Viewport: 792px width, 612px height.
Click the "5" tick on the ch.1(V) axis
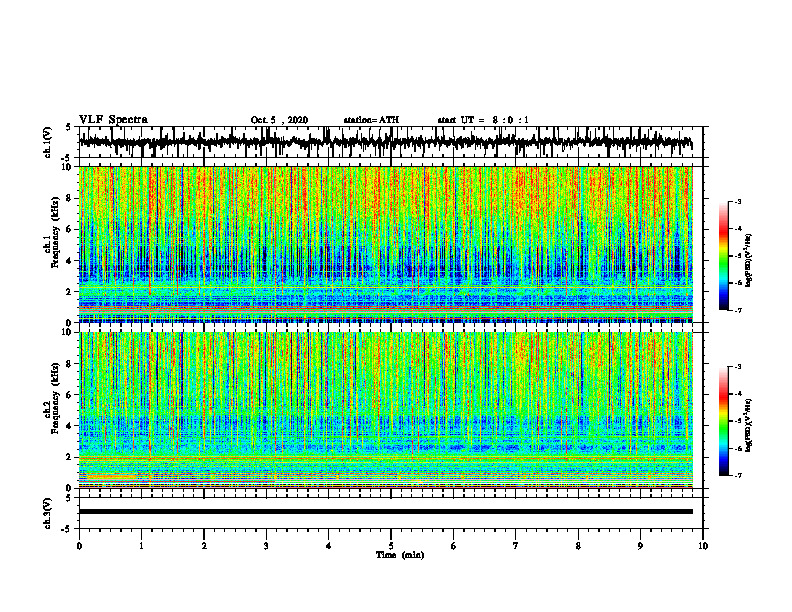click(x=68, y=127)
